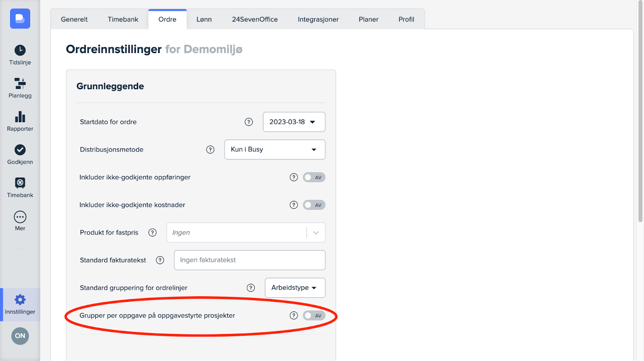The image size is (644, 361).
Task: Open the Timebank safe icon
Action: (20, 183)
